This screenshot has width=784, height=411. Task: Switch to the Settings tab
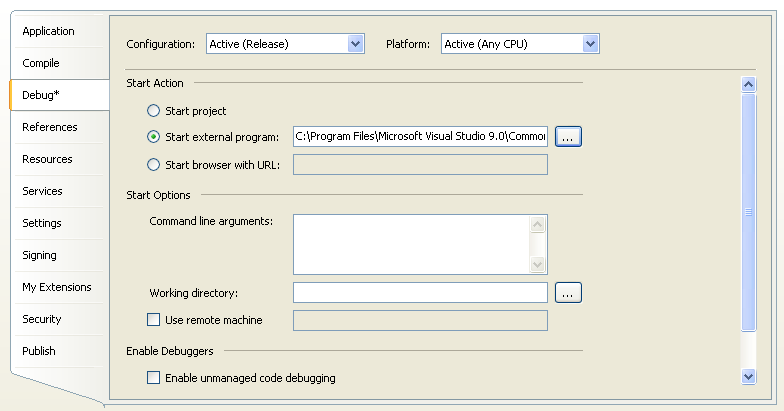pyautogui.click(x=42, y=224)
